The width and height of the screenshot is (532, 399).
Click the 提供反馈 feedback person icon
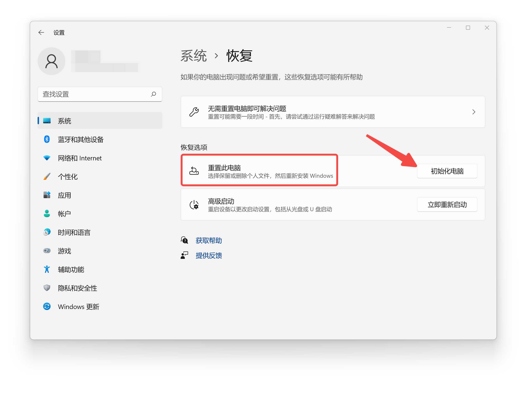[x=185, y=255]
